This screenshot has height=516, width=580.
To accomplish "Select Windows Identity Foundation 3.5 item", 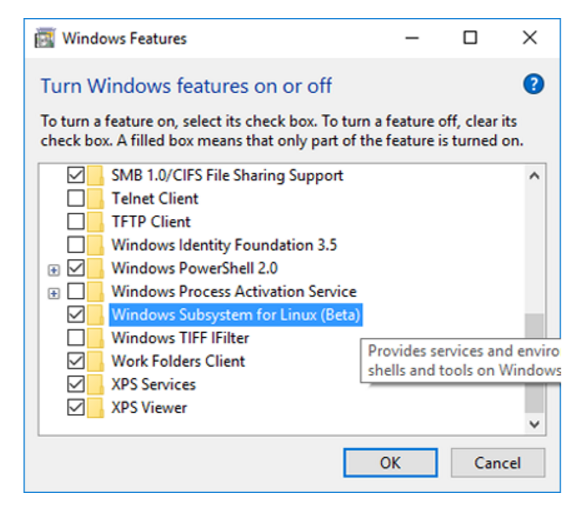I will (x=224, y=245).
